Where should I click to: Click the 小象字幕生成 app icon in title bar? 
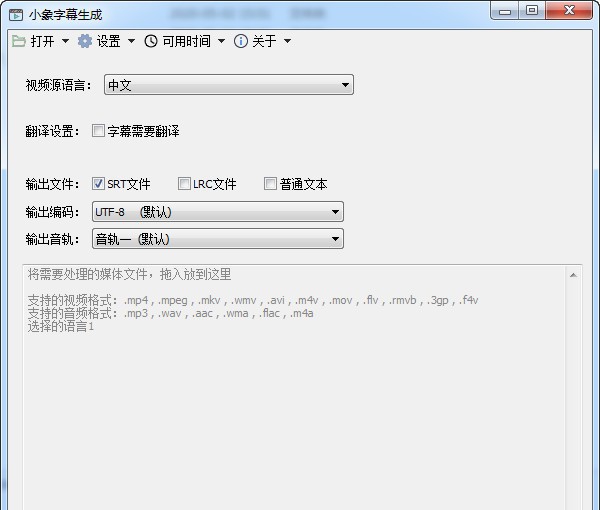pyautogui.click(x=16, y=15)
